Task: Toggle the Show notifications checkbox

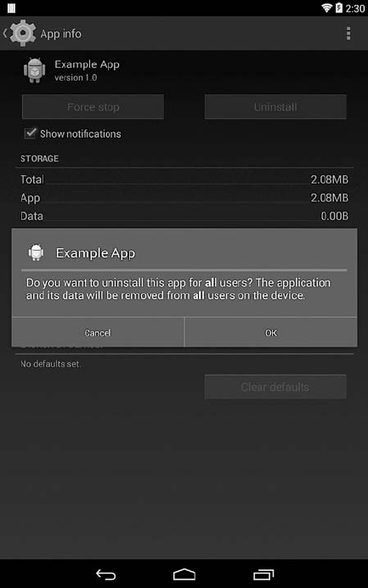Action: pyautogui.click(x=30, y=133)
